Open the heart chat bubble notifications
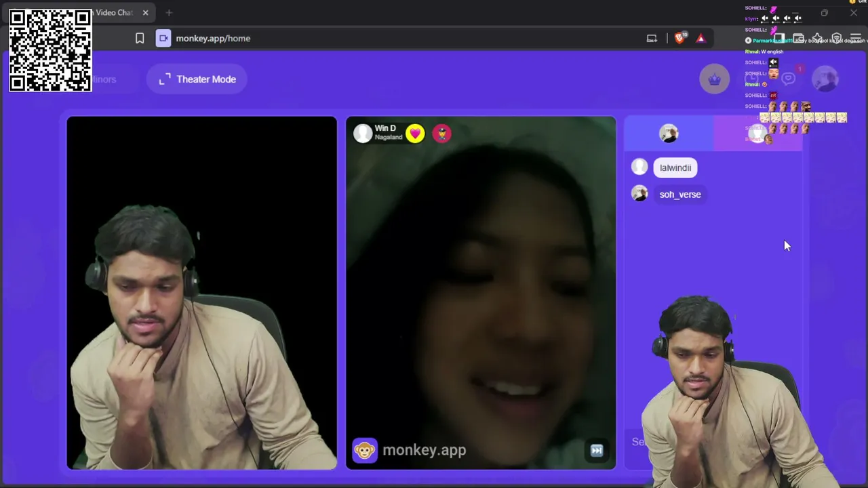 pos(788,79)
